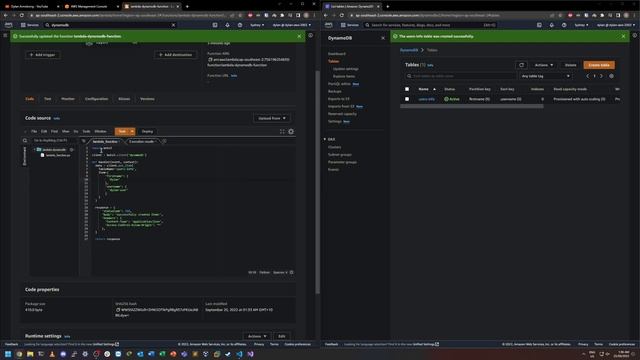
Task: Go to next page of DynamoDB tables
Action: tap(601, 76)
